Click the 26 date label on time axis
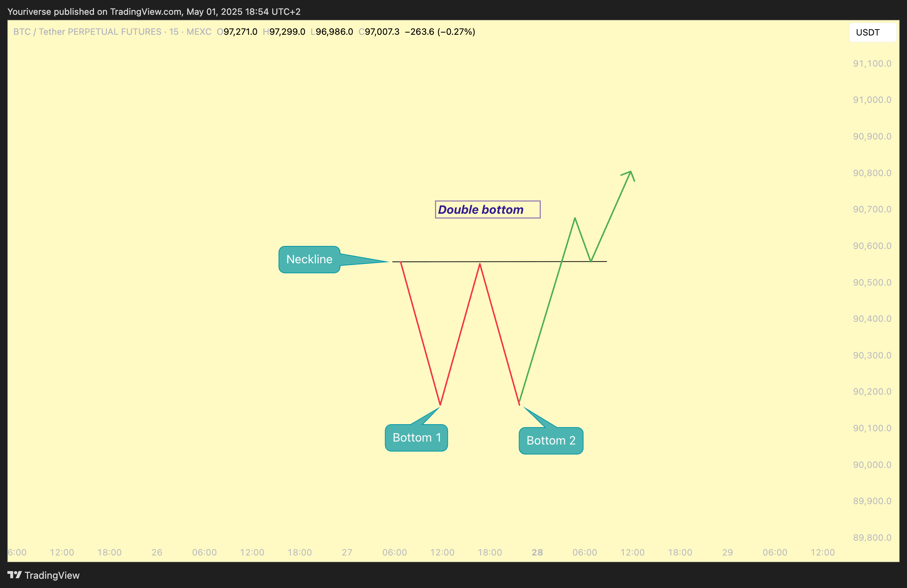The image size is (907, 588). coord(157,552)
